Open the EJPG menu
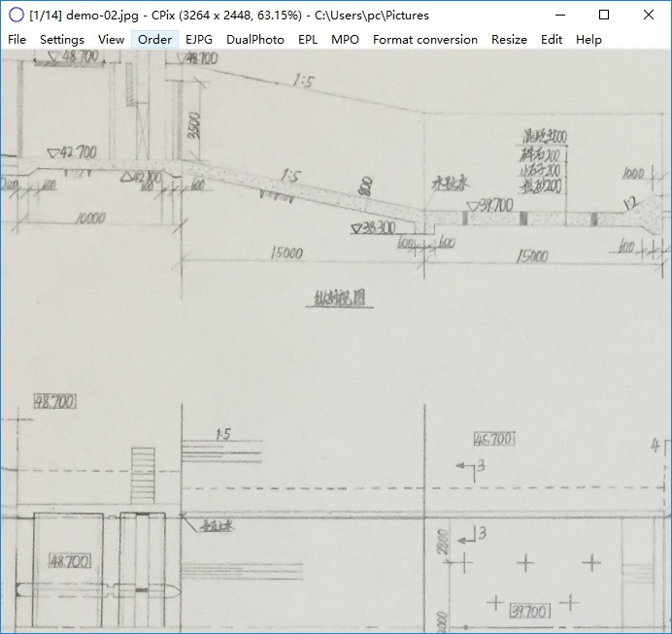This screenshot has height=634, width=672. coord(199,40)
